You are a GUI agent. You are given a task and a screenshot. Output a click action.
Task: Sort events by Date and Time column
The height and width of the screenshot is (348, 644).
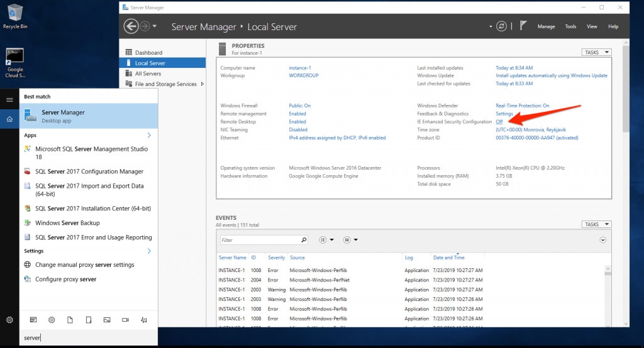point(449,258)
